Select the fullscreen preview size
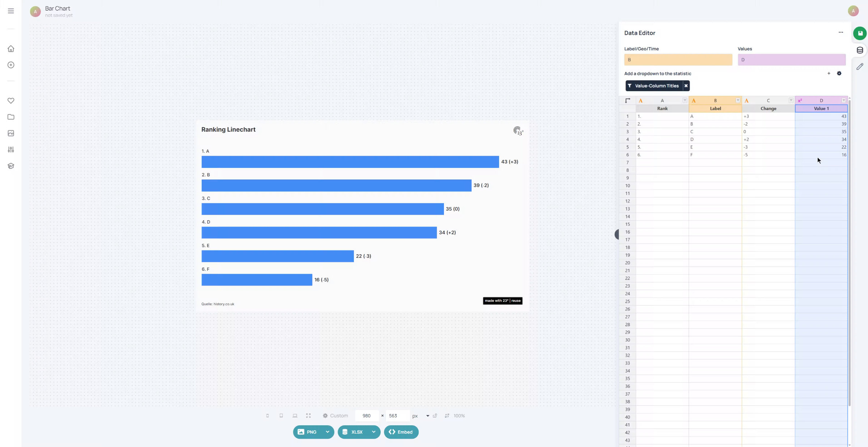Viewport: 868px width, 447px height. point(308,416)
